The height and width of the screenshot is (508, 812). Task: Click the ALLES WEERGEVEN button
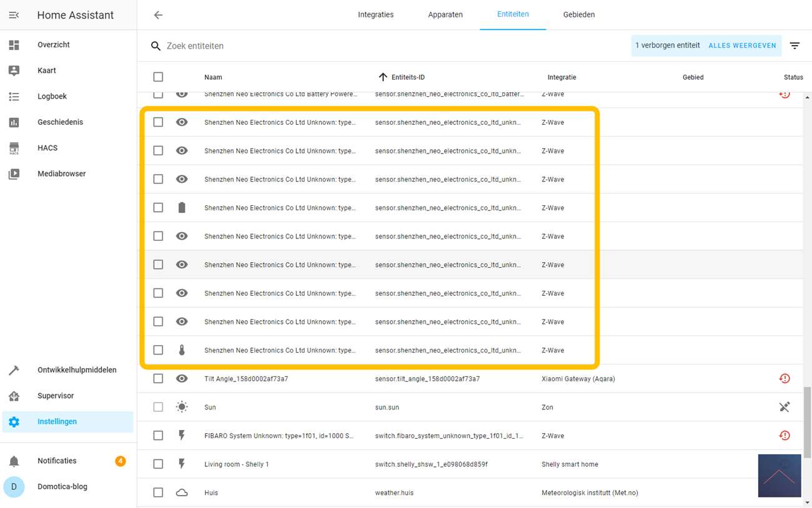(x=742, y=46)
